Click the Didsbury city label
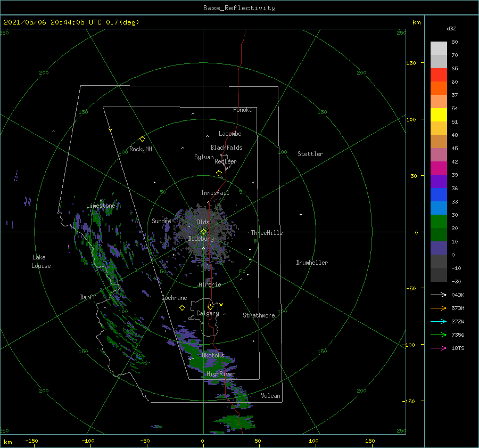Viewport: 479px width, 448px height. point(201,239)
